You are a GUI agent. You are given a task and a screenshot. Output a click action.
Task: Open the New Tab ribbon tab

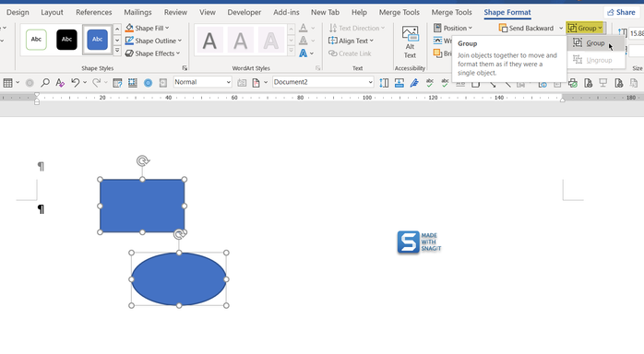[x=326, y=12]
